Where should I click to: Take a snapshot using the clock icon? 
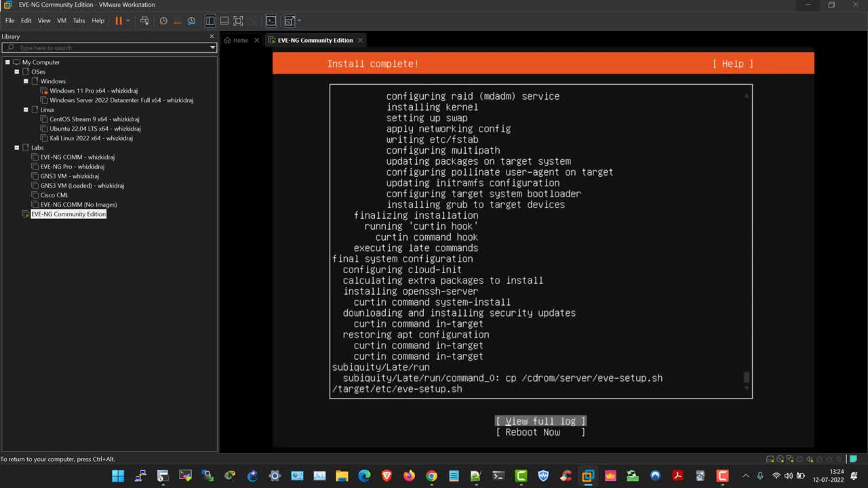pos(163,21)
